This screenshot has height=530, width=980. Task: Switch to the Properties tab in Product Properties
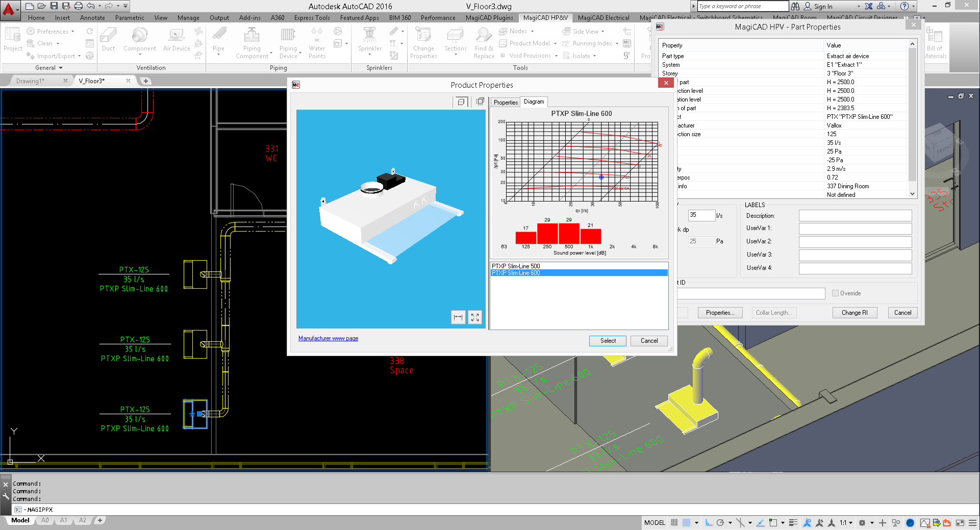[x=506, y=103]
